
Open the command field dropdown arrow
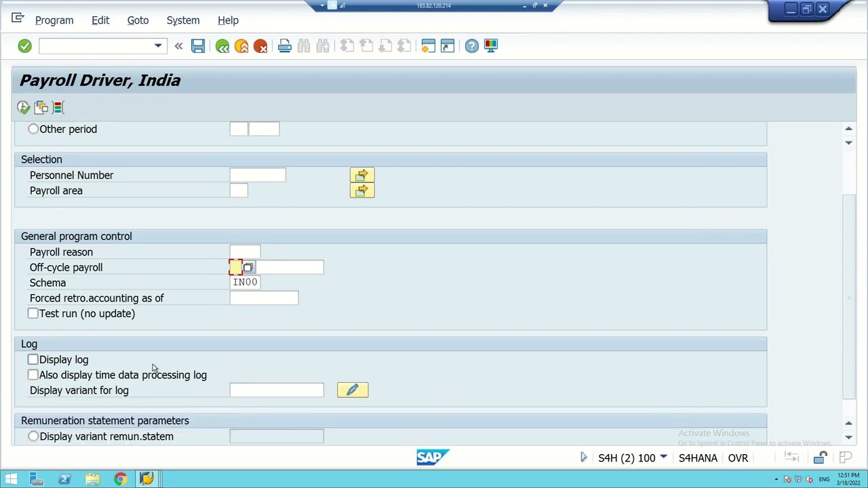point(158,45)
